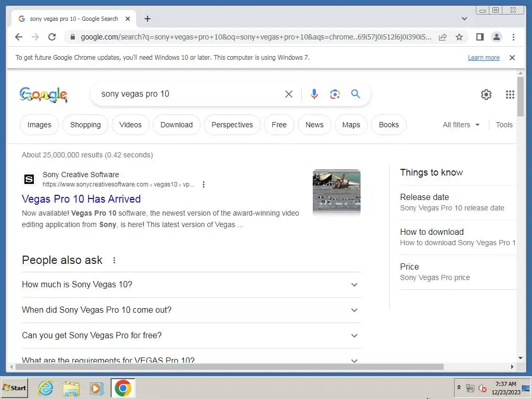
Task: Select the Free filter chip
Action: point(279,125)
